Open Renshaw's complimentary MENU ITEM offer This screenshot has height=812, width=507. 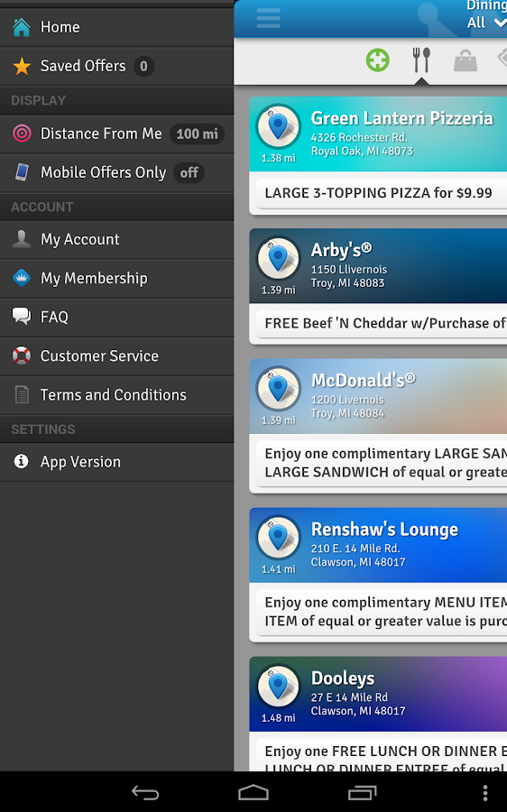382,612
